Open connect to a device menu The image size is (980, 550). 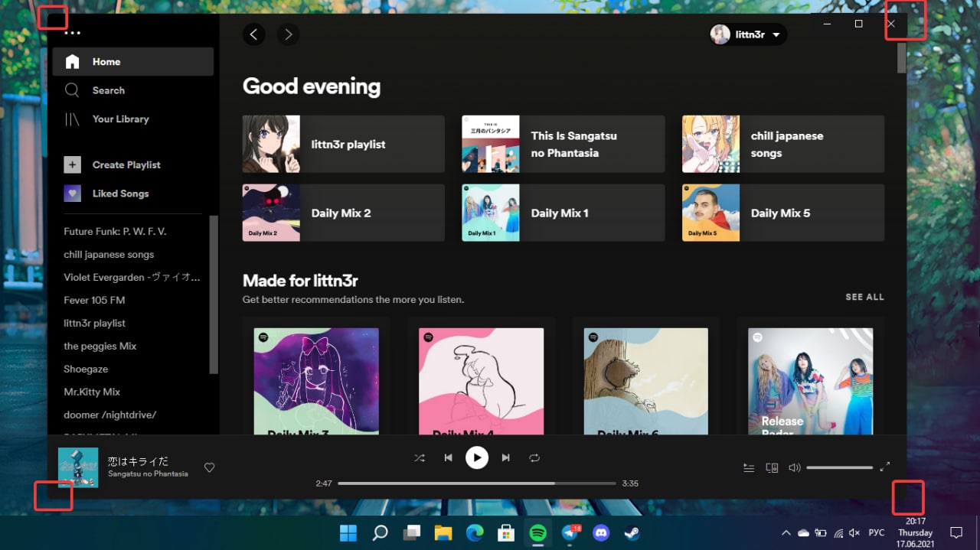click(772, 467)
